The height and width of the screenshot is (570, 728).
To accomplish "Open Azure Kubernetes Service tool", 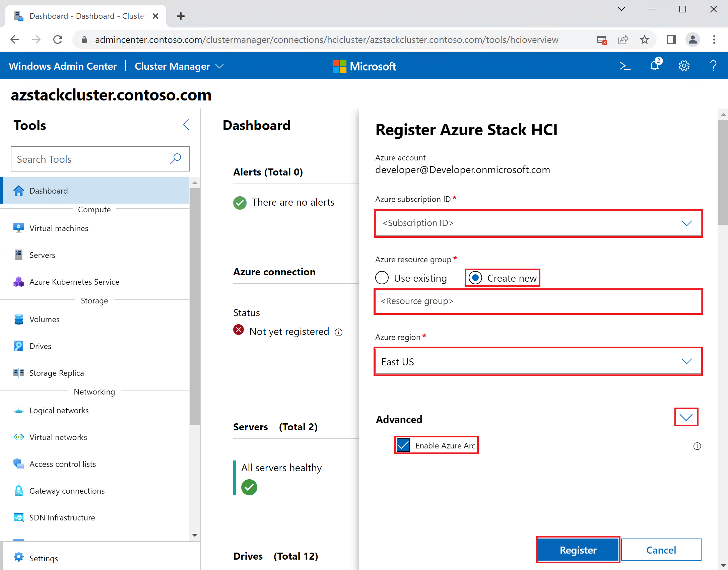I will click(94, 282).
